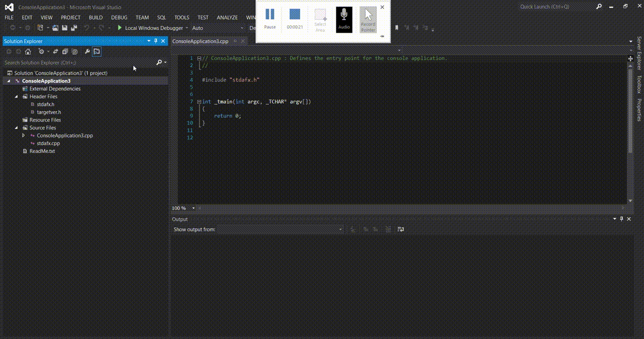Open the Properties side tab
Screen dimensions: 644x339
(x=639, y=110)
